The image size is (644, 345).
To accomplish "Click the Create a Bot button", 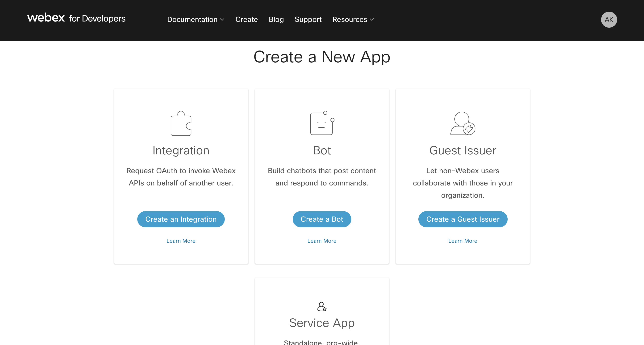I will 322,219.
